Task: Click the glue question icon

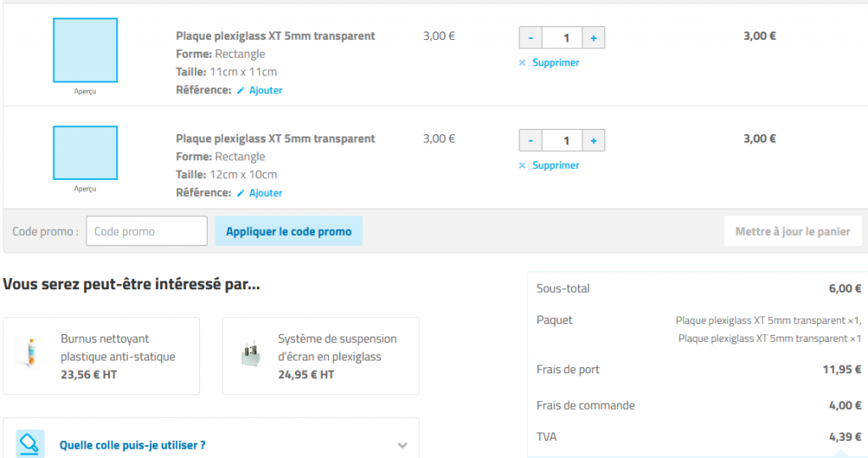Action: coord(30,444)
